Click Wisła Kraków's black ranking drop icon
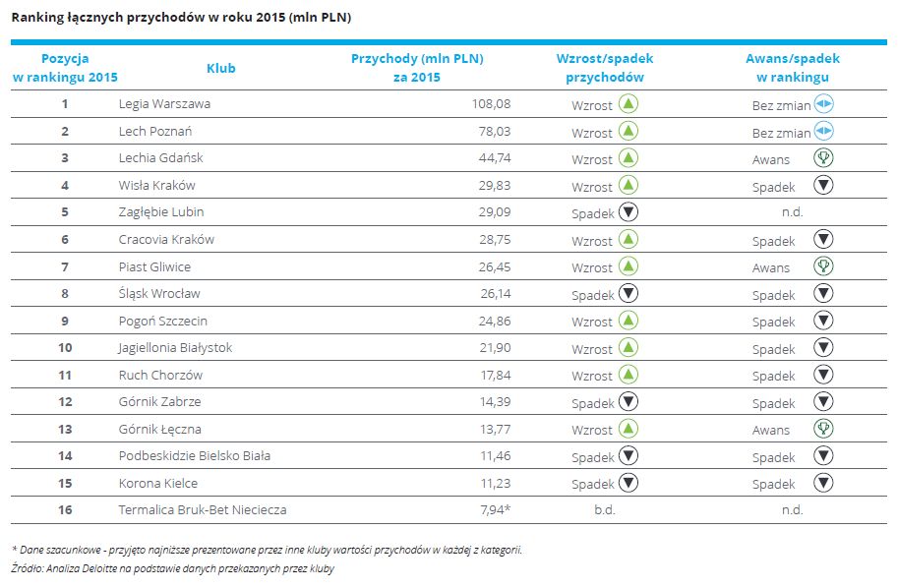The height and width of the screenshot is (588, 898). click(824, 185)
